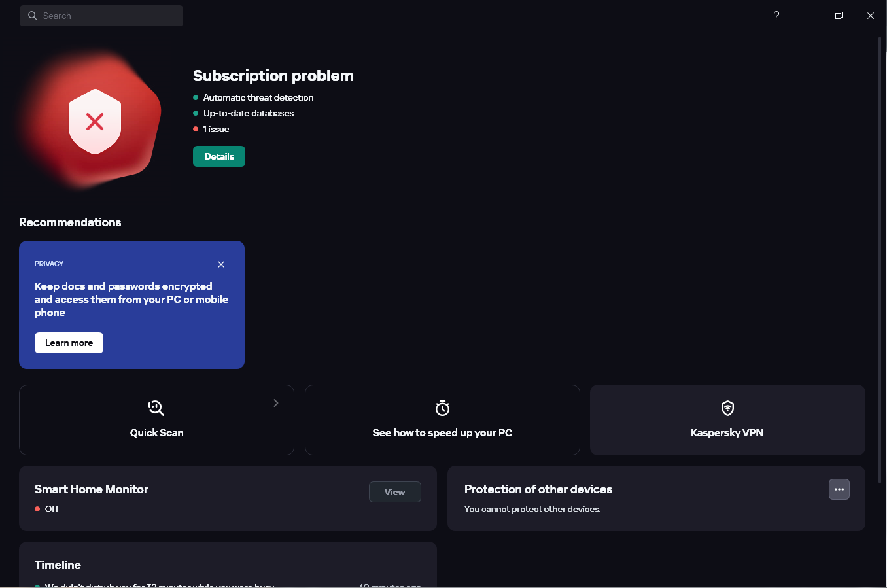Click the Timeline panel heading
887x588 pixels.
click(x=58, y=565)
